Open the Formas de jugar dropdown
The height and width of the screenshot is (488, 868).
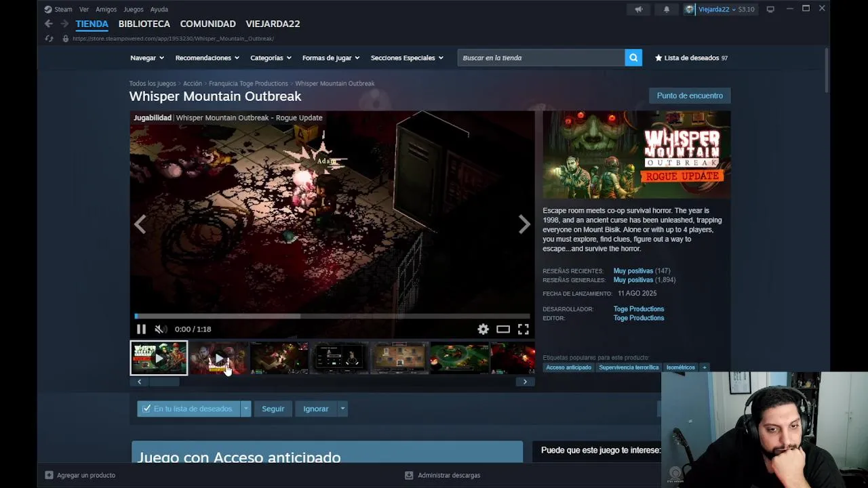tap(331, 58)
